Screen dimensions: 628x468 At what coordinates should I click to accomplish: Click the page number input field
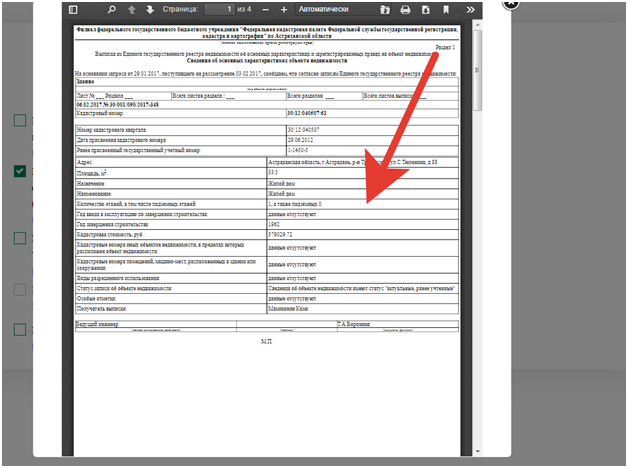[x=220, y=9]
